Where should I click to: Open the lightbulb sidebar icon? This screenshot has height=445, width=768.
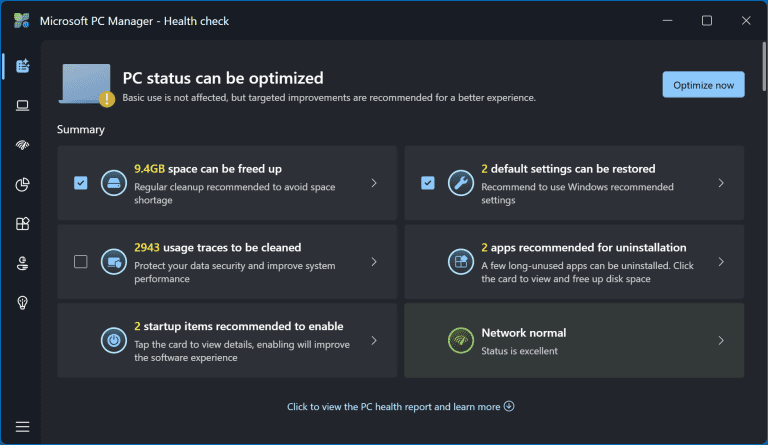[x=22, y=303]
